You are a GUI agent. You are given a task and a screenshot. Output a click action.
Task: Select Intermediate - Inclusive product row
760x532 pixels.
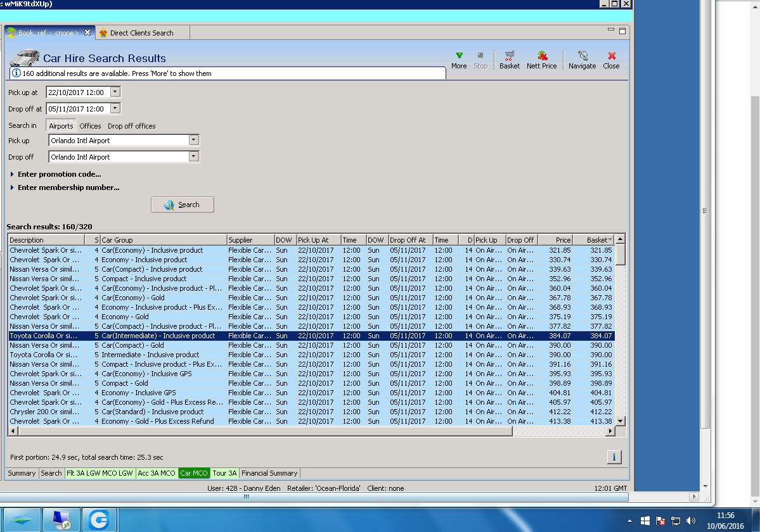point(311,355)
